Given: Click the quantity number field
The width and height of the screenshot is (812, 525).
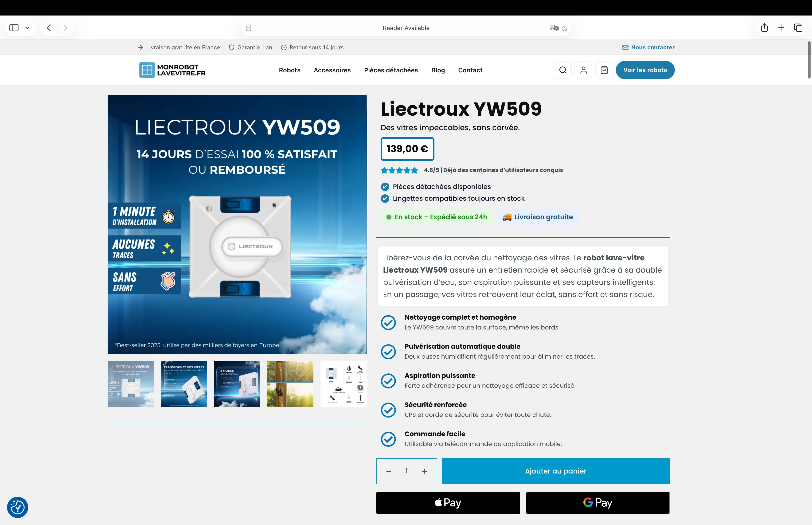Looking at the screenshot, I should [x=406, y=471].
